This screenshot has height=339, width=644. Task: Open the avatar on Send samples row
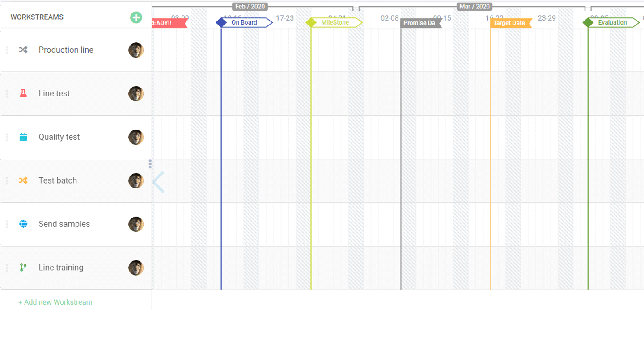[136, 224]
